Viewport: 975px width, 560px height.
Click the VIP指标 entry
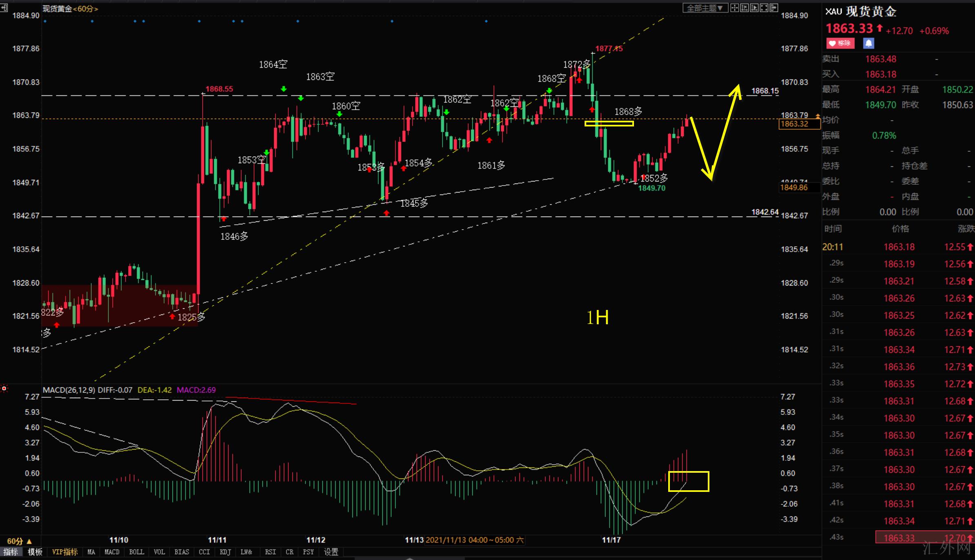(x=65, y=552)
